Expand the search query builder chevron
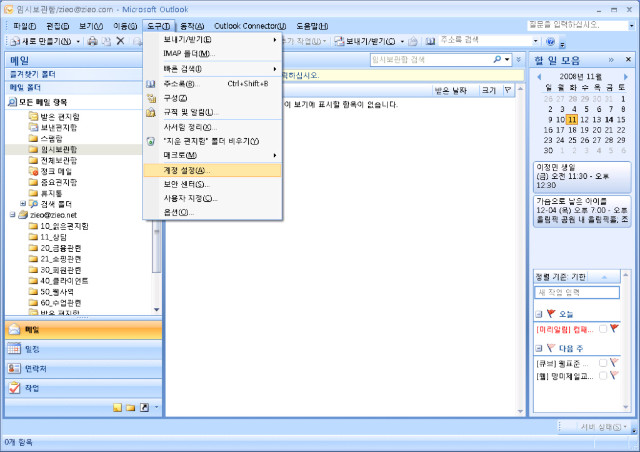 coord(519,60)
